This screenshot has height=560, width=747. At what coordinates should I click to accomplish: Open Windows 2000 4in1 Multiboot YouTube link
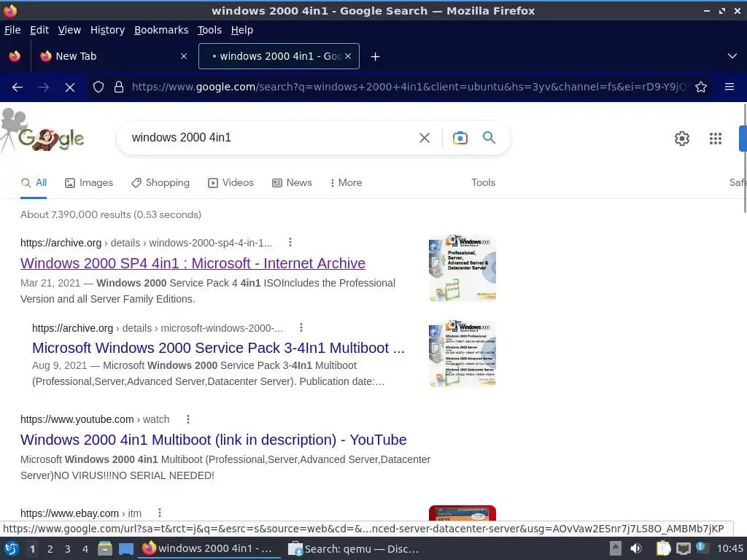(214, 440)
